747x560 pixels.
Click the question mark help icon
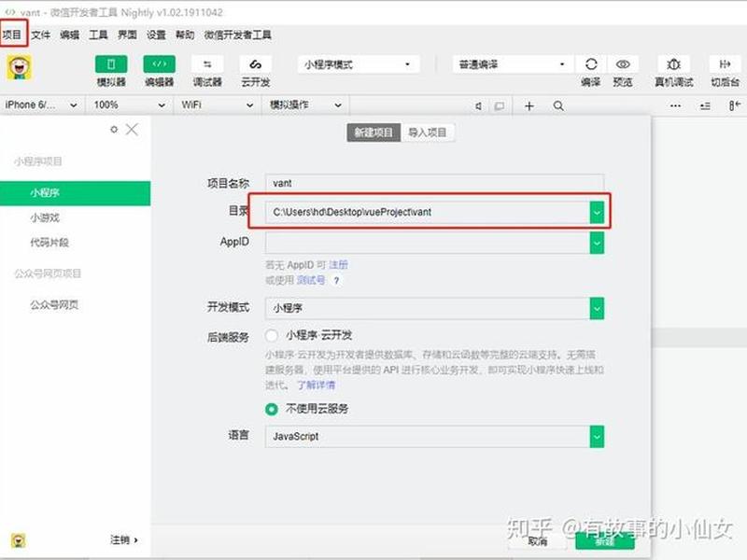336,281
